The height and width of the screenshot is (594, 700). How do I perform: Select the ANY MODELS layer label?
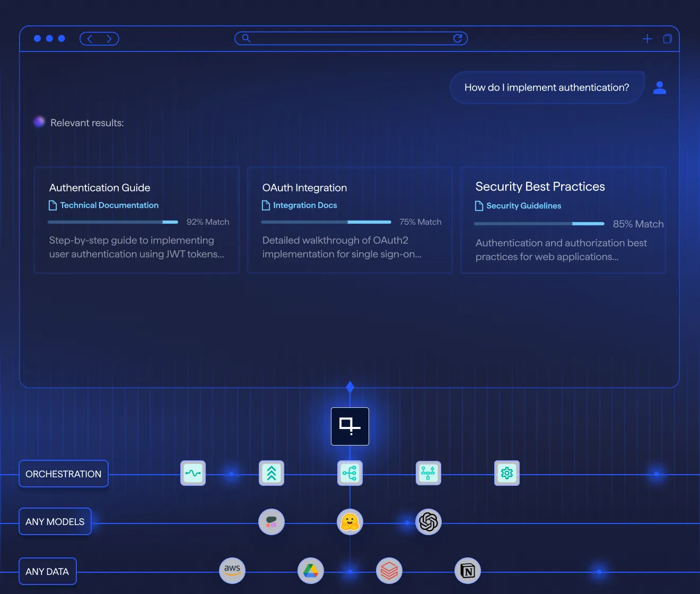[55, 521]
